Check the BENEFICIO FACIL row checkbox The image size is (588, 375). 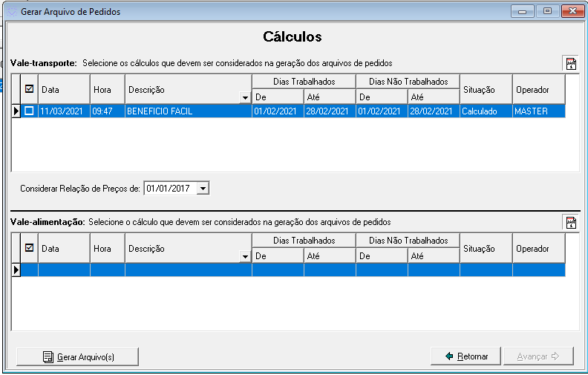[30, 111]
